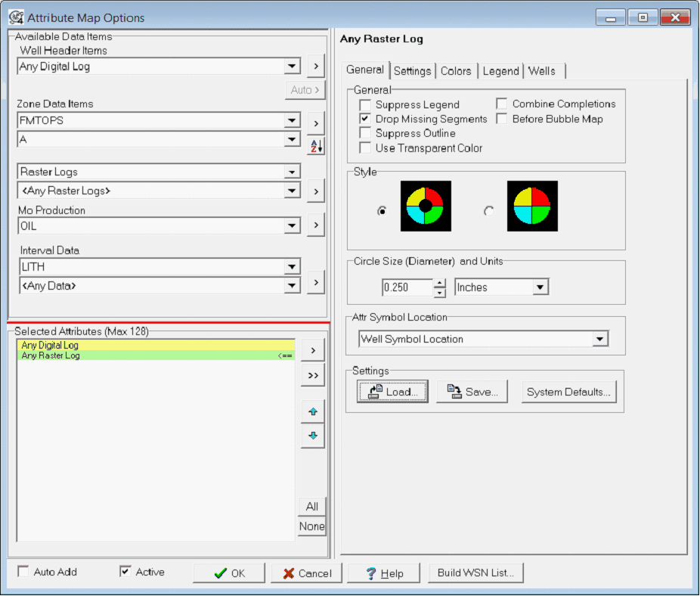The height and width of the screenshot is (596, 700).
Task: Add OIL production using its arrow button
Action: 315,225
